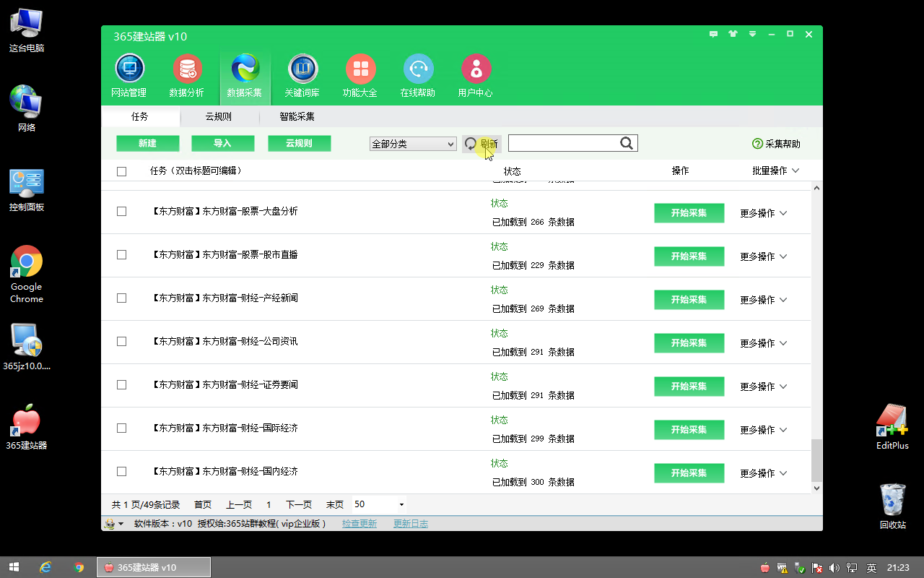This screenshot has height=578, width=924.
Task: Go to 末页 in pagination
Action: click(x=335, y=504)
